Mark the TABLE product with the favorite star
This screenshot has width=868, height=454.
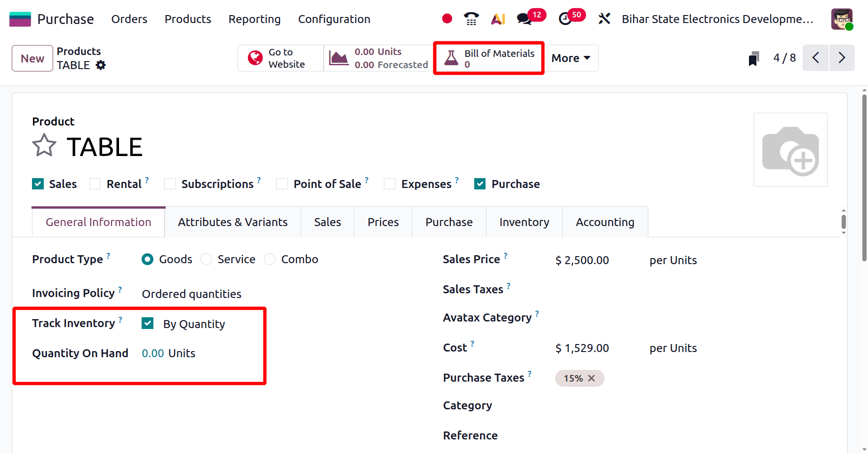[x=43, y=146]
